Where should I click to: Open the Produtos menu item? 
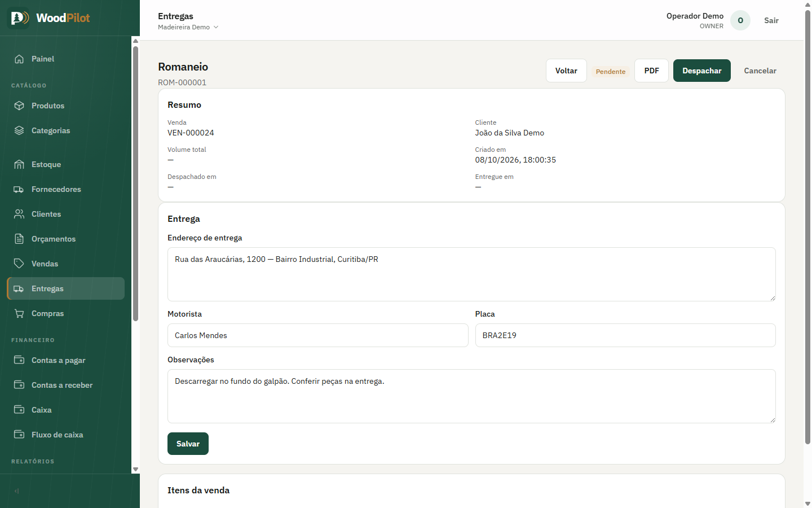(x=65, y=106)
